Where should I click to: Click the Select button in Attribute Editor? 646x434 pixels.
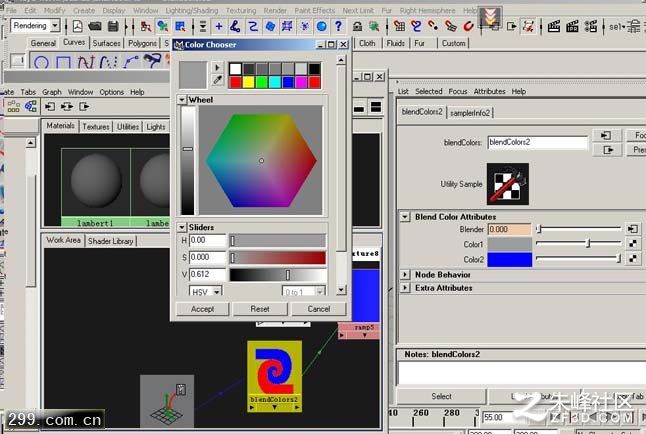441,396
